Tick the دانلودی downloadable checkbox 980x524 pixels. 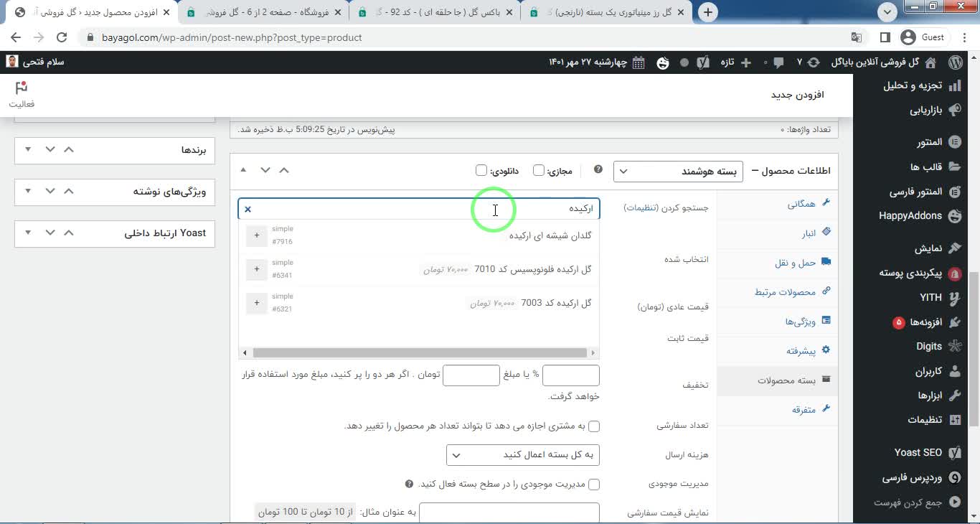[x=481, y=170]
